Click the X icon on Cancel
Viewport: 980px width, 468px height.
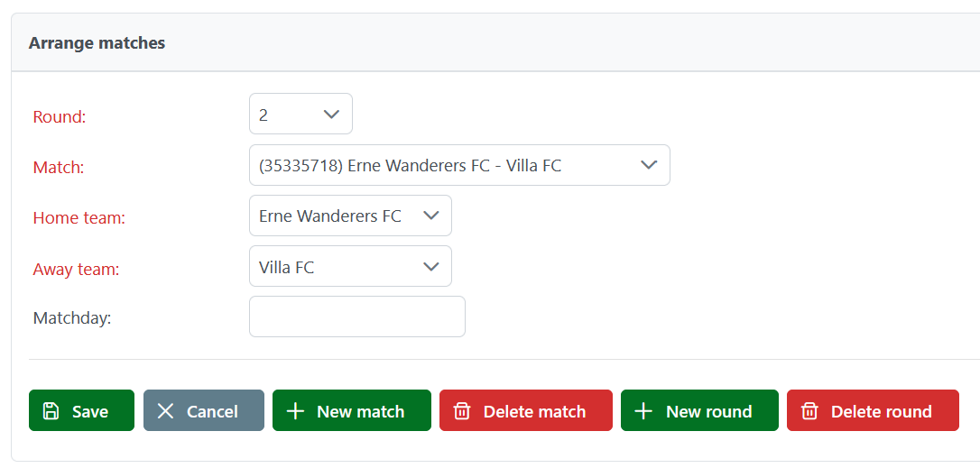[165, 411]
